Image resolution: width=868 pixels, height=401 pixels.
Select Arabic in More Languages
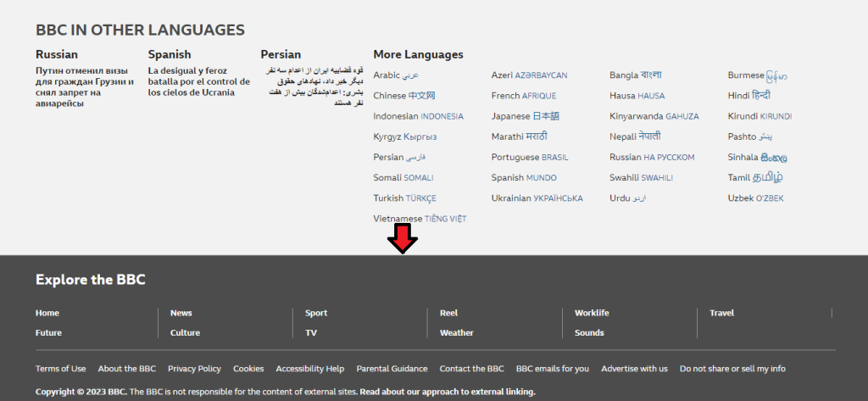coord(396,75)
